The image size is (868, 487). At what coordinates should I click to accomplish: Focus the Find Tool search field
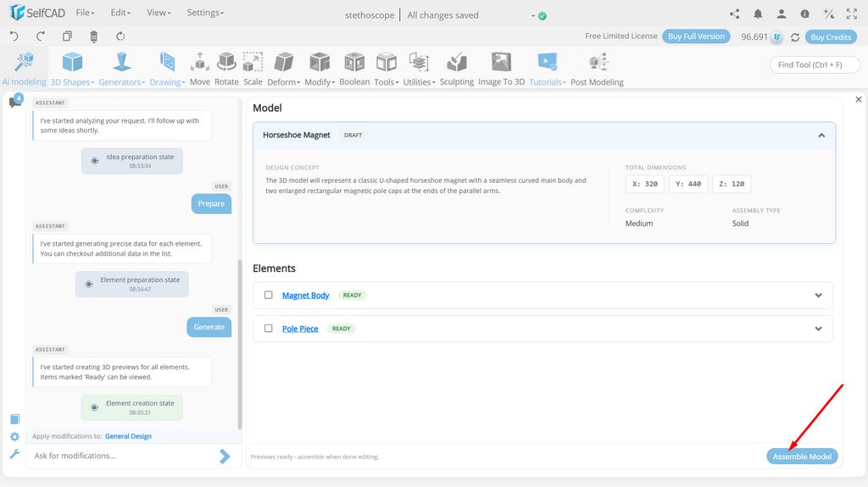coord(815,64)
